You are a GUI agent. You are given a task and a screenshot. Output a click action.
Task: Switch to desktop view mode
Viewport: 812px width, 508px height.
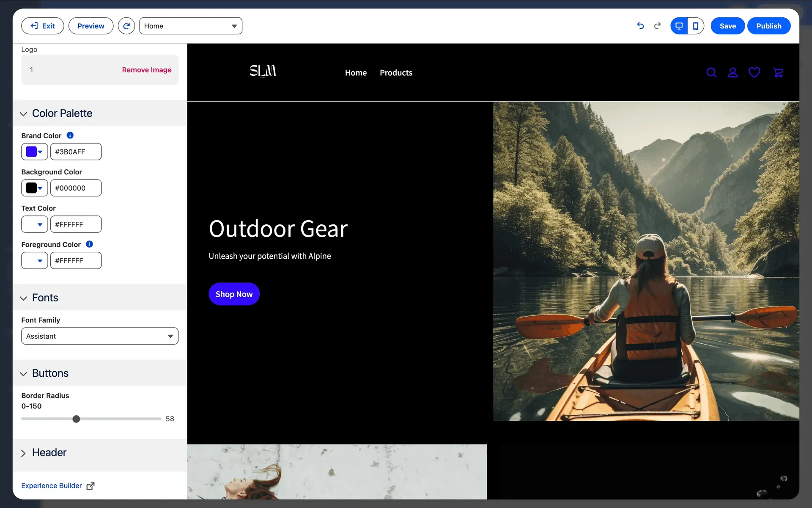pos(679,26)
